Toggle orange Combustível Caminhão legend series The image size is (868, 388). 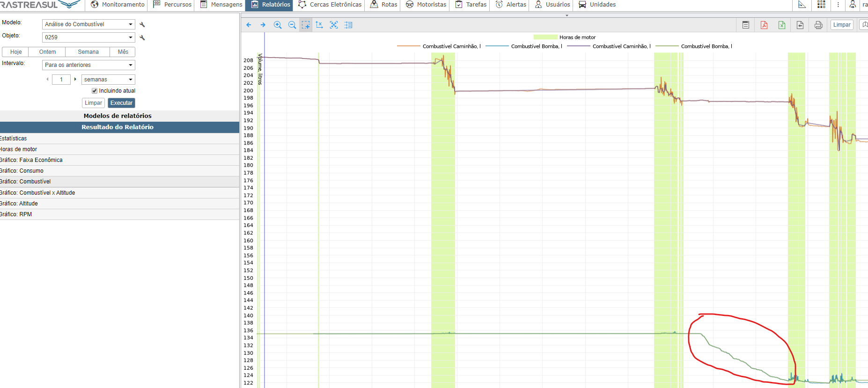coord(408,46)
